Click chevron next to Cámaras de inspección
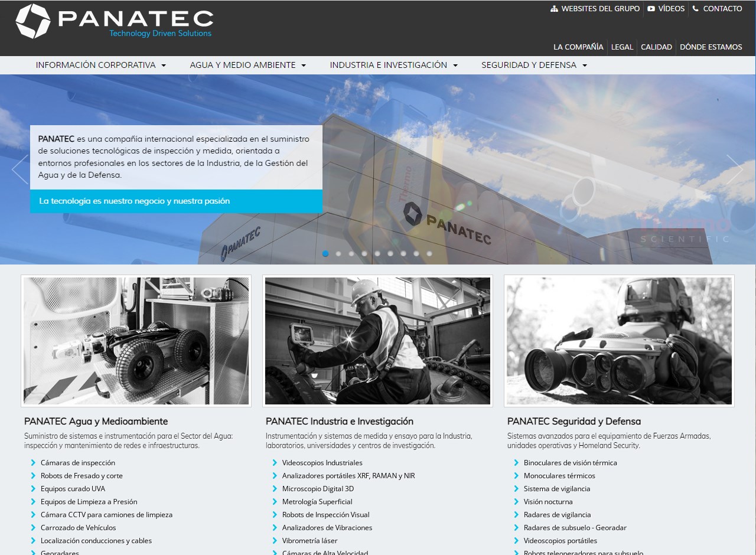This screenshot has width=756, height=555. (x=34, y=463)
